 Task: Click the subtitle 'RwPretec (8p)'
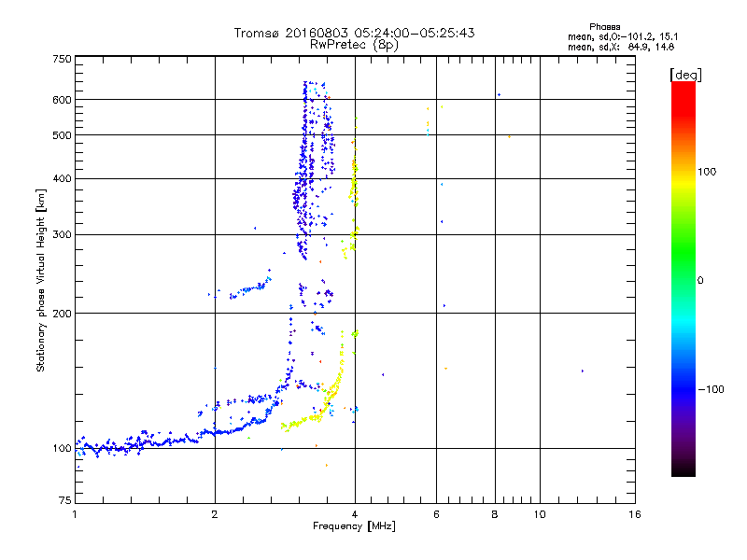coord(354,45)
